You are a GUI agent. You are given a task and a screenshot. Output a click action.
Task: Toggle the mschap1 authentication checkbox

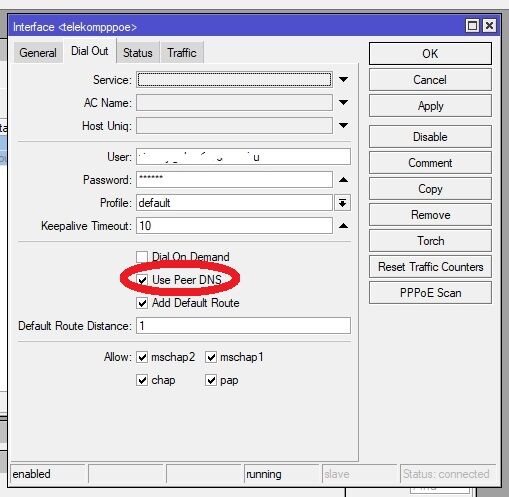click(x=211, y=357)
